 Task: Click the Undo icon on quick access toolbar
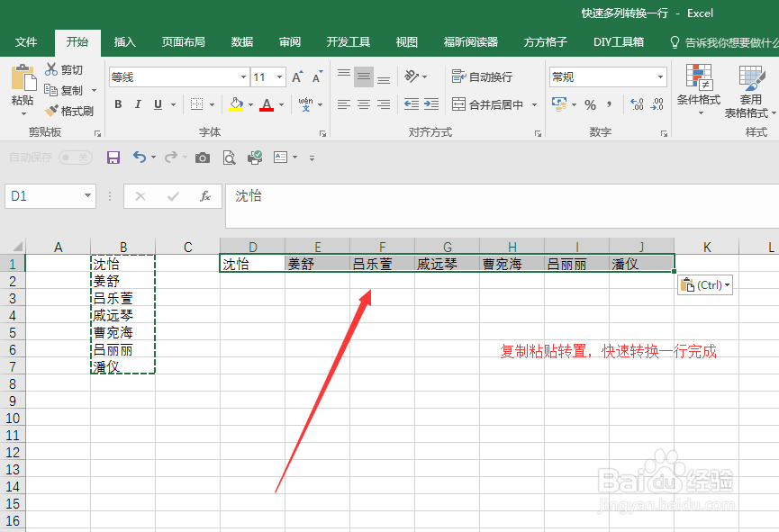(141, 157)
